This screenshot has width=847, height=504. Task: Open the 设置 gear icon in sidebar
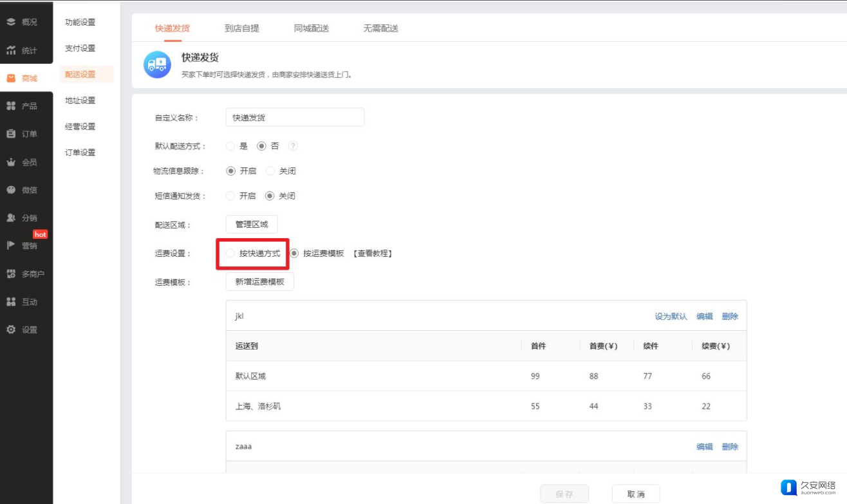pyautogui.click(x=11, y=330)
